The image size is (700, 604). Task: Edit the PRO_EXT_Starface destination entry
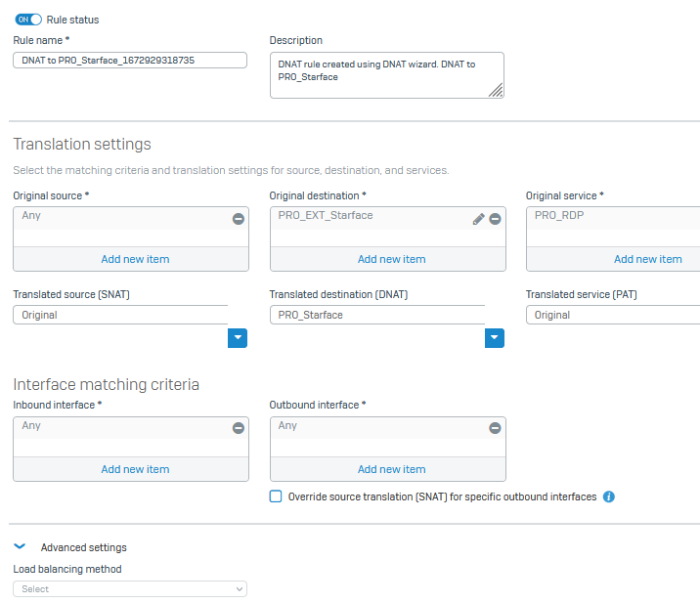pos(478,219)
